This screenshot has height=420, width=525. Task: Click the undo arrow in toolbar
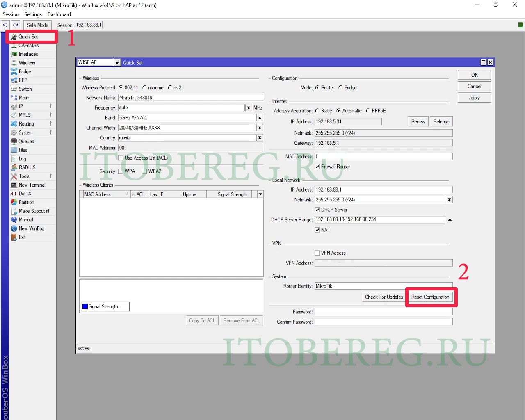5,25
